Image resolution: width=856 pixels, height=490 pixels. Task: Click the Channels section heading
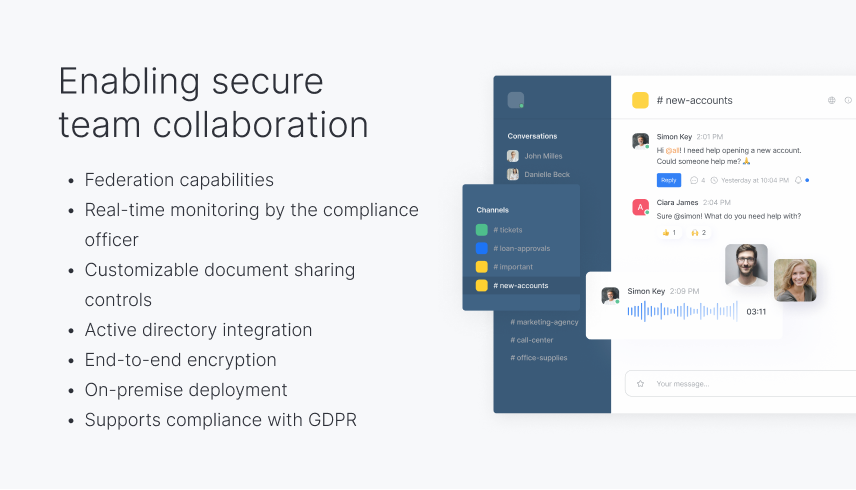pyautogui.click(x=492, y=210)
